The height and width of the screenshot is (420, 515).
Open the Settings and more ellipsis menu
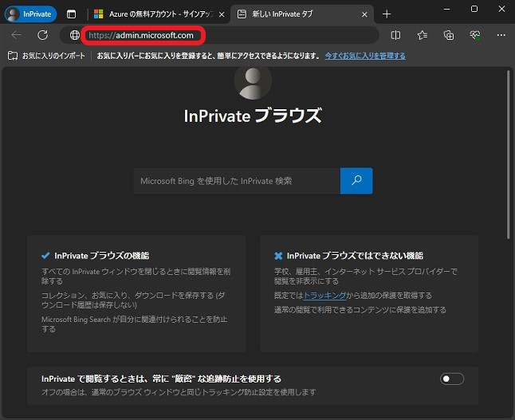coord(501,35)
